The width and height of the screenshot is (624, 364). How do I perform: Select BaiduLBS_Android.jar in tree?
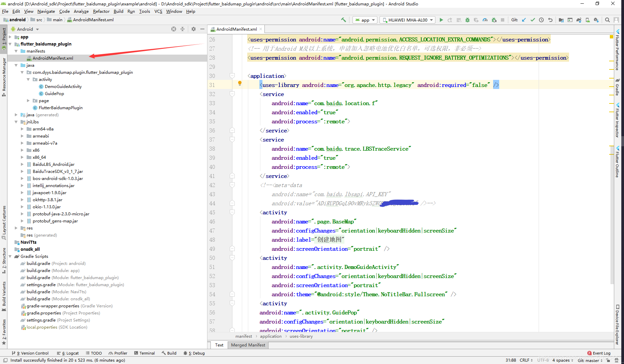[53, 164]
